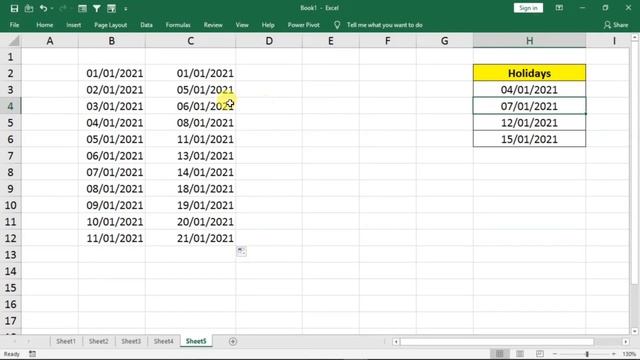Click the Select All corner triangle
640x360 pixels.
pyautogui.click(x=14, y=41)
